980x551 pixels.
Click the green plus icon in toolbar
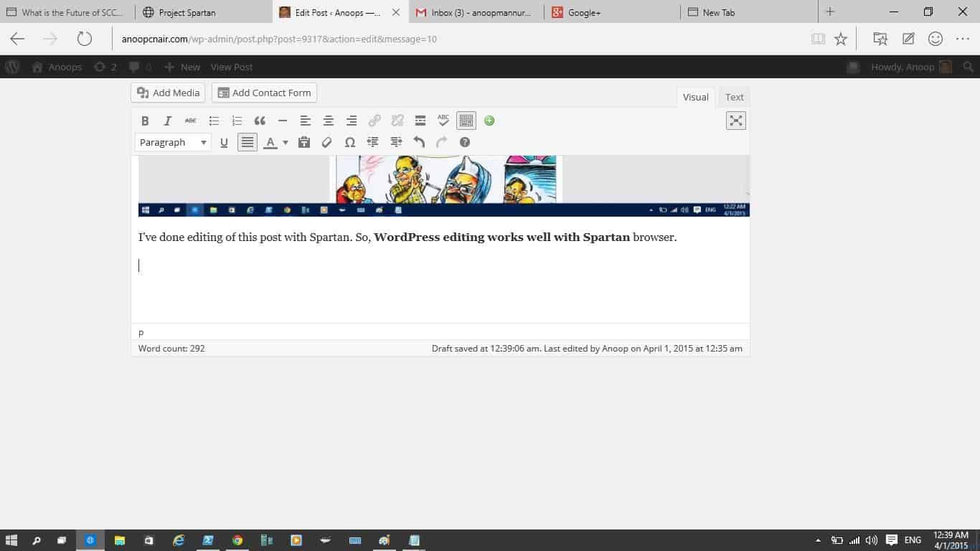(x=489, y=121)
